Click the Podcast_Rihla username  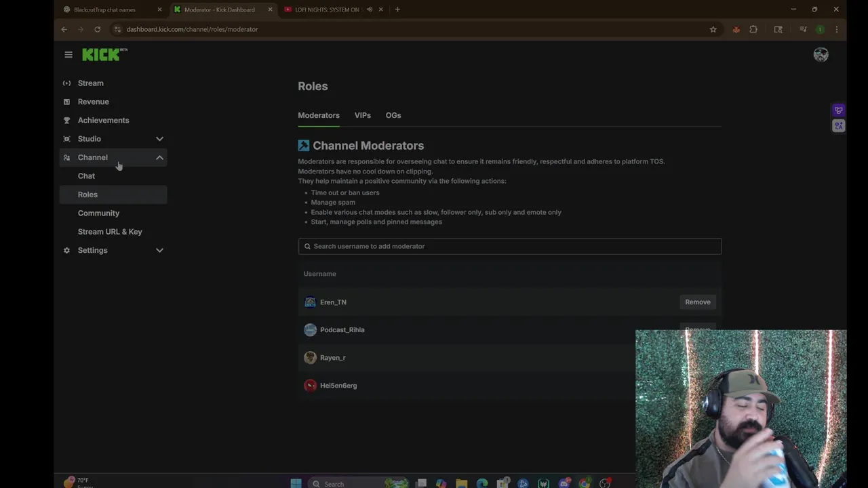pos(342,330)
